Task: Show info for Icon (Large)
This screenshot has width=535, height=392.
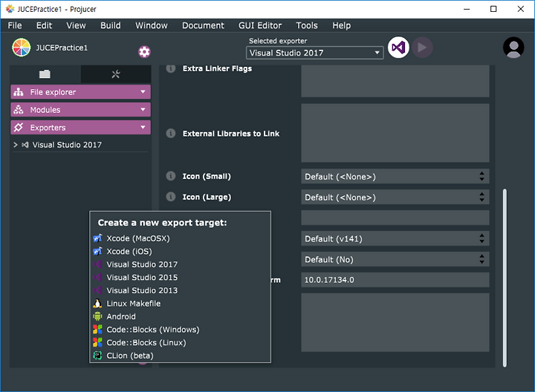Action: pyautogui.click(x=171, y=197)
